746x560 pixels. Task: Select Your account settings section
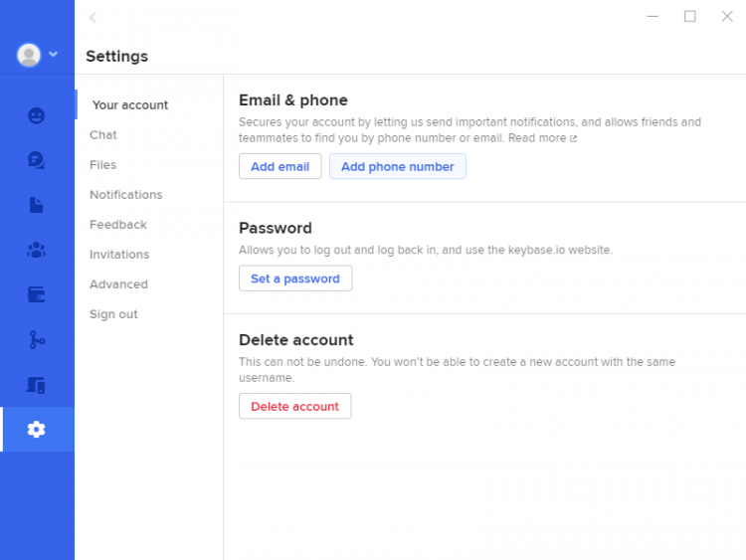(x=130, y=105)
